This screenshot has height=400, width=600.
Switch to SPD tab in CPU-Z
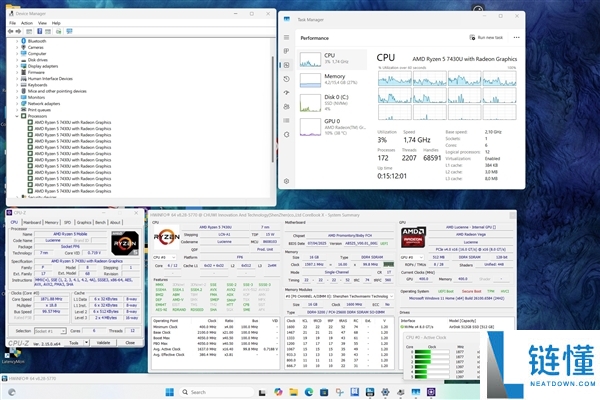[x=68, y=222]
